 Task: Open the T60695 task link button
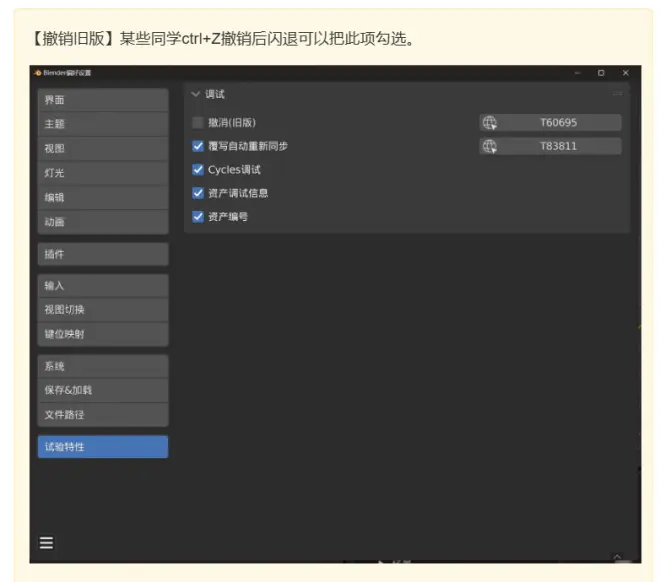tap(559, 122)
